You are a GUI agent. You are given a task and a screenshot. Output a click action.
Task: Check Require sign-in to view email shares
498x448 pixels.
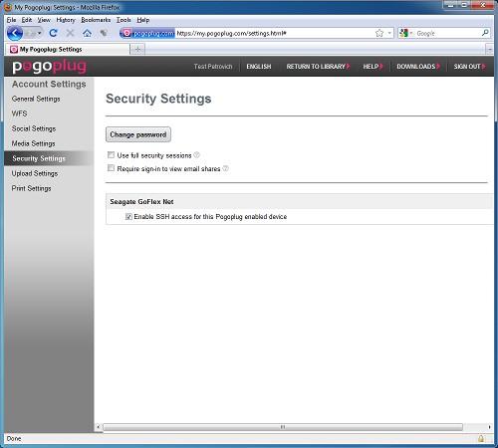(x=111, y=168)
